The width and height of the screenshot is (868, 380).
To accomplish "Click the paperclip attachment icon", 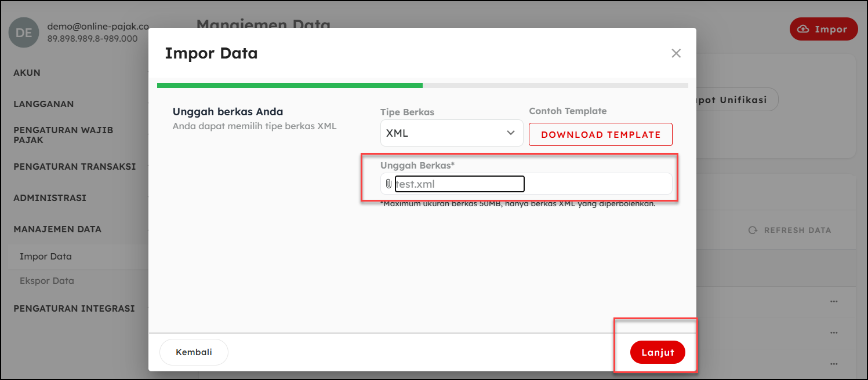I will pos(388,184).
